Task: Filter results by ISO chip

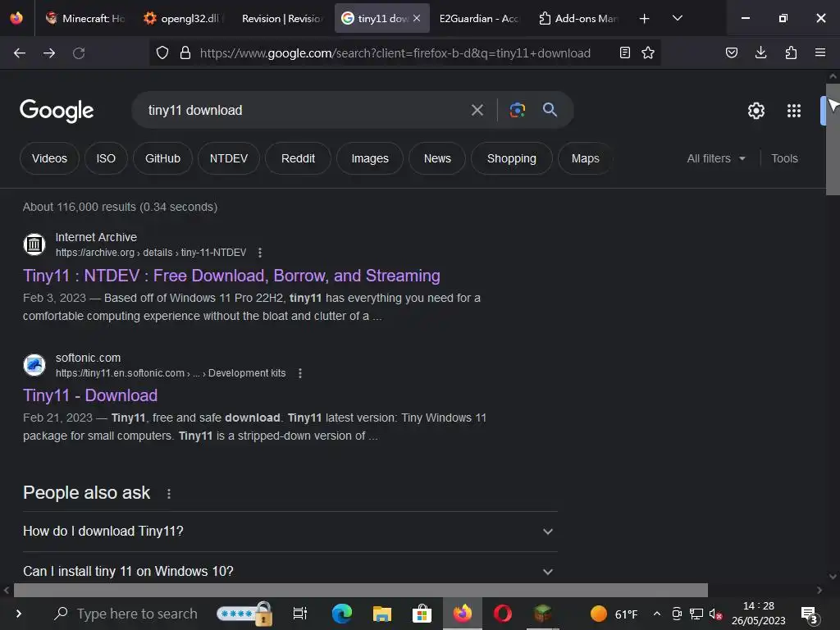Action: point(106,158)
